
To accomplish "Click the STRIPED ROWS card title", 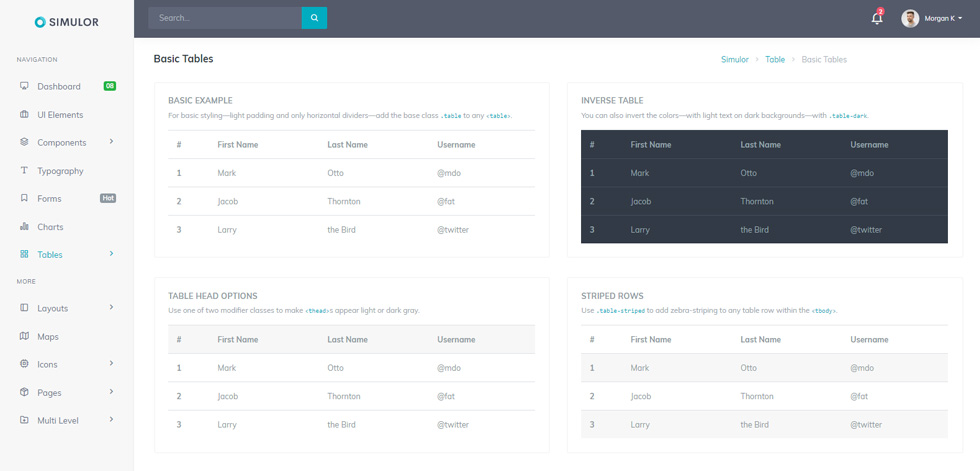I will [x=612, y=295].
